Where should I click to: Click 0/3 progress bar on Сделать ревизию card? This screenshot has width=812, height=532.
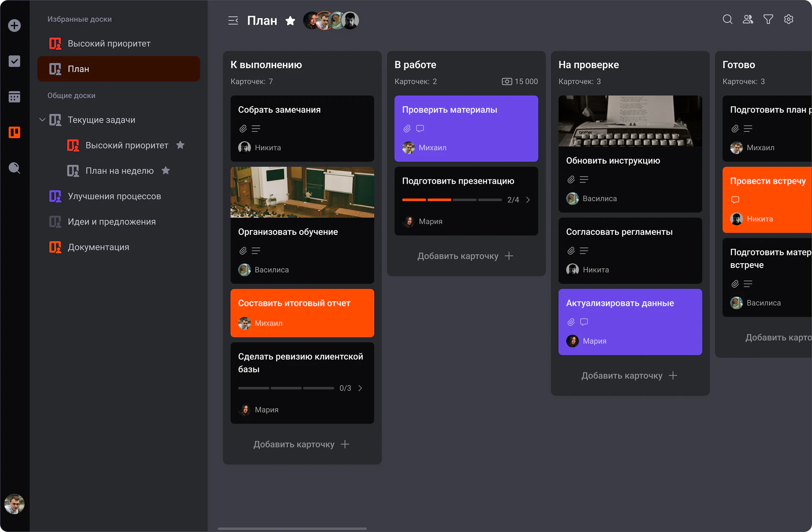(286, 388)
